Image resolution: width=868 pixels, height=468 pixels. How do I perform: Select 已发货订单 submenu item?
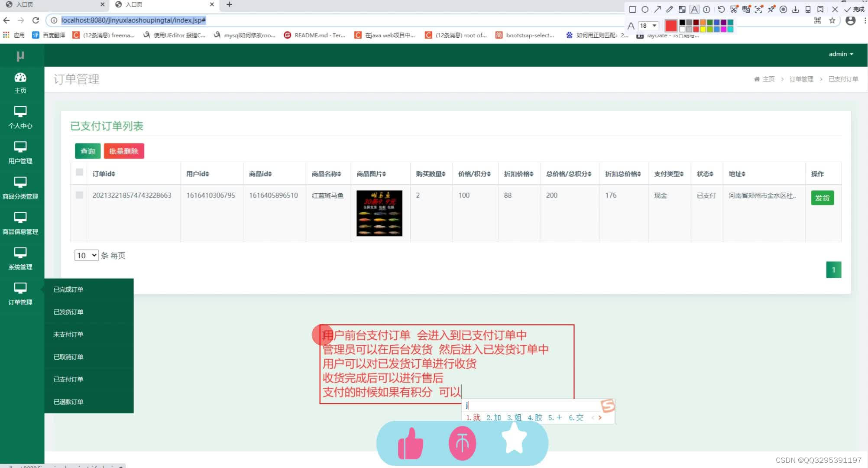click(x=89, y=312)
